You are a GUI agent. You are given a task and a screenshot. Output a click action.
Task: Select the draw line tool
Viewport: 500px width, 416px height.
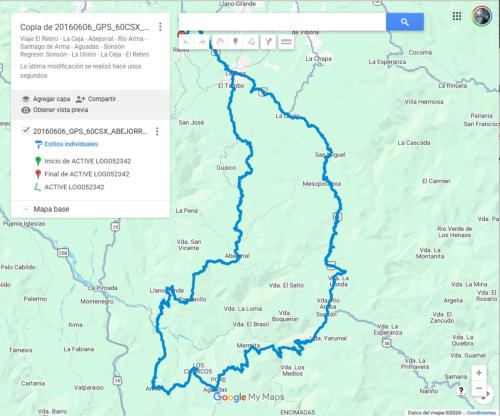tap(251, 42)
